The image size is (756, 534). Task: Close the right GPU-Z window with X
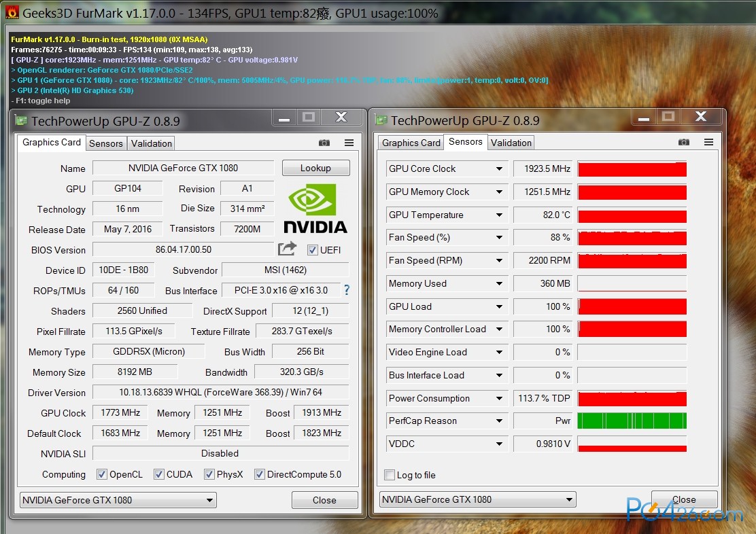(x=700, y=117)
